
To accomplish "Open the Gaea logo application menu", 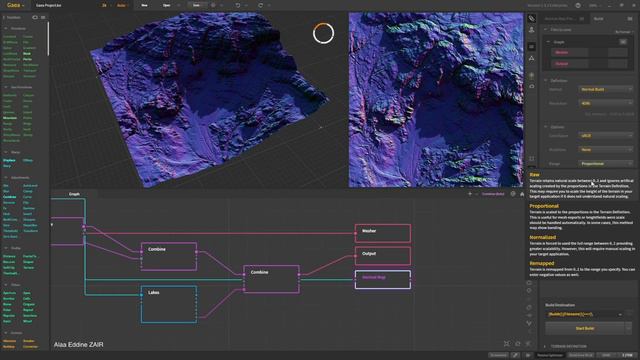I will pyautogui.click(x=16, y=5).
